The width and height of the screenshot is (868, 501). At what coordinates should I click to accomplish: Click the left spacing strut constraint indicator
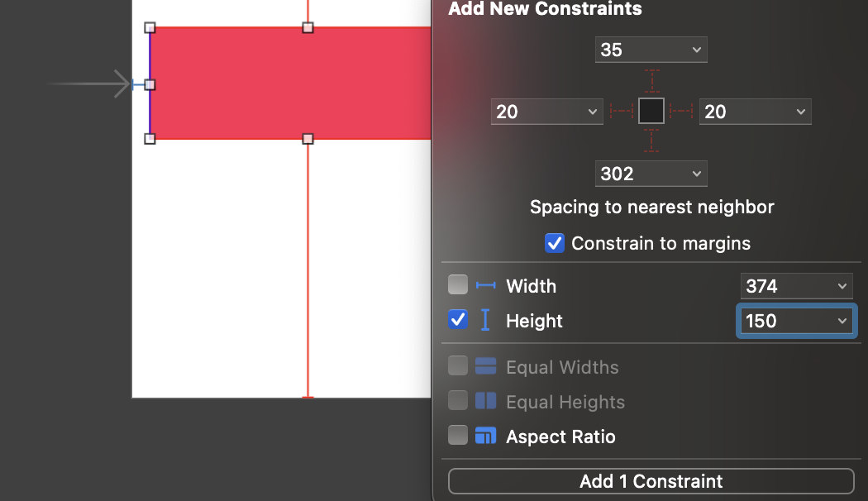coord(621,112)
